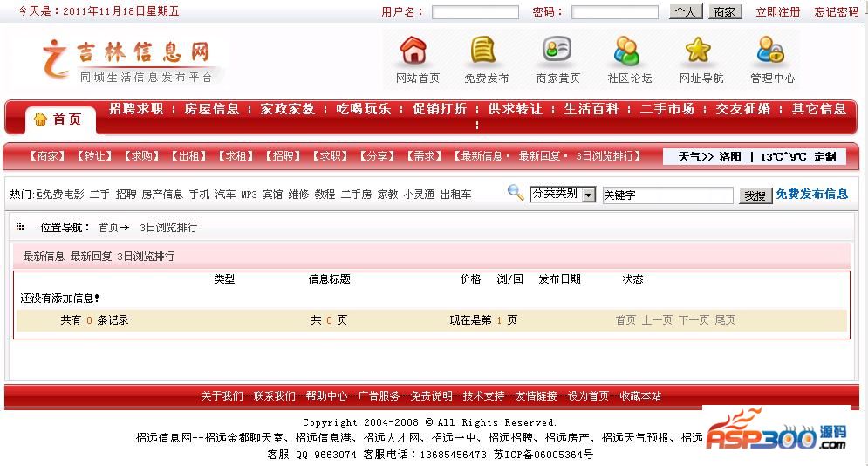
Task: Open the 生活百科 menu item
Action: point(591,108)
